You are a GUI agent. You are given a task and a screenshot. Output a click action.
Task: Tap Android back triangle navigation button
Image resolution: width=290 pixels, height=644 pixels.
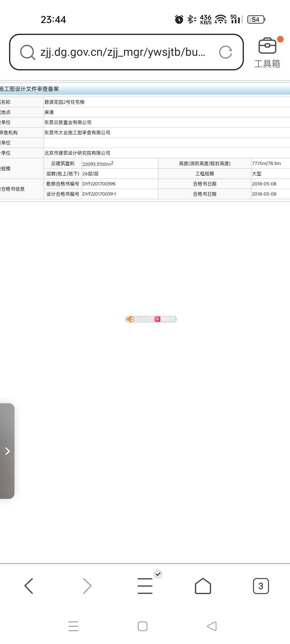point(212,626)
